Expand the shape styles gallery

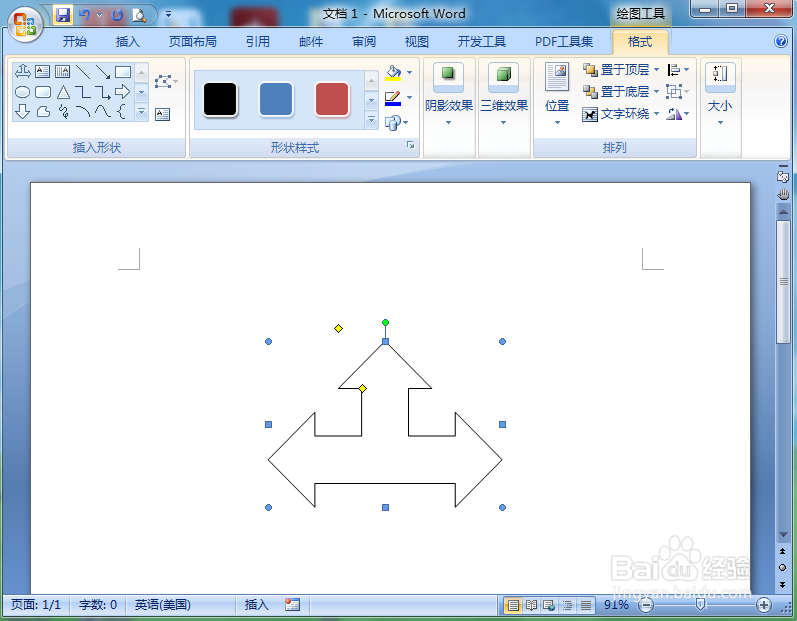372,120
